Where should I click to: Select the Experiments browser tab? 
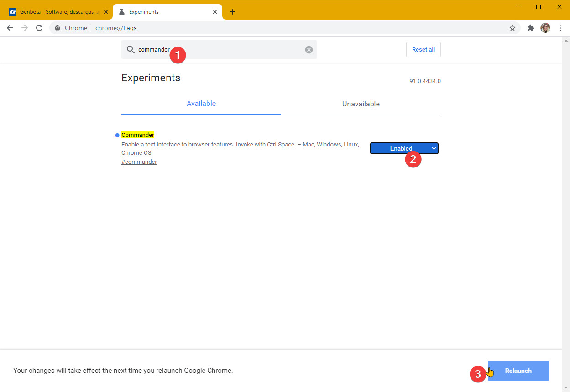coord(167,12)
